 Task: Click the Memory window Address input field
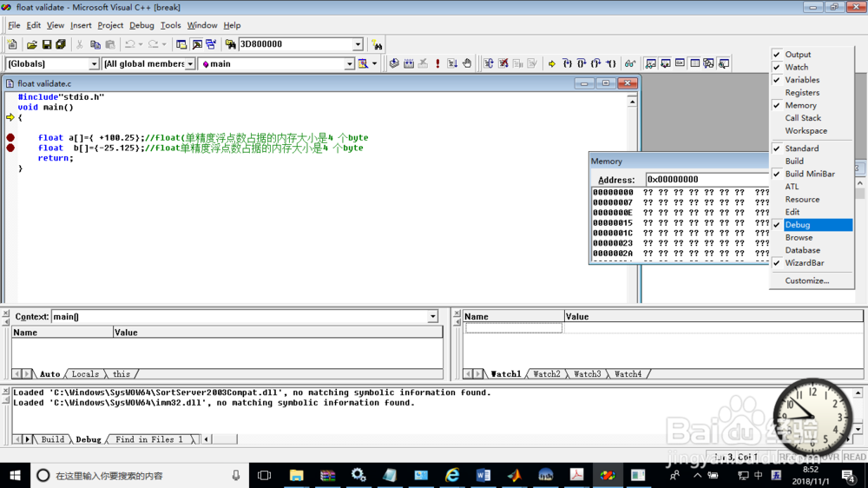click(707, 180)
